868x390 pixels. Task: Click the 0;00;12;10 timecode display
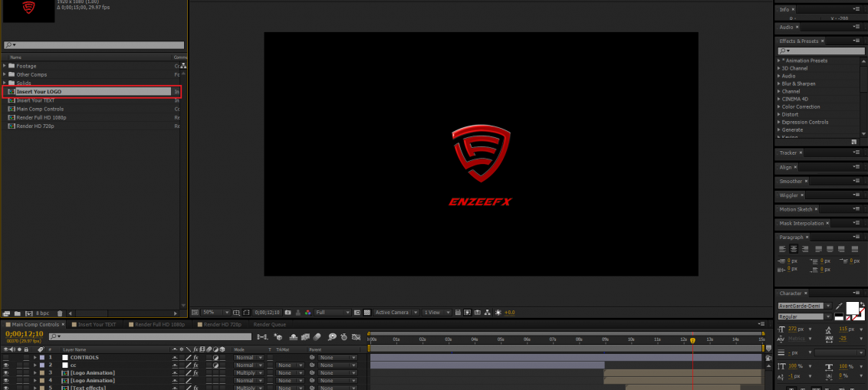click(x=25, y=333)
